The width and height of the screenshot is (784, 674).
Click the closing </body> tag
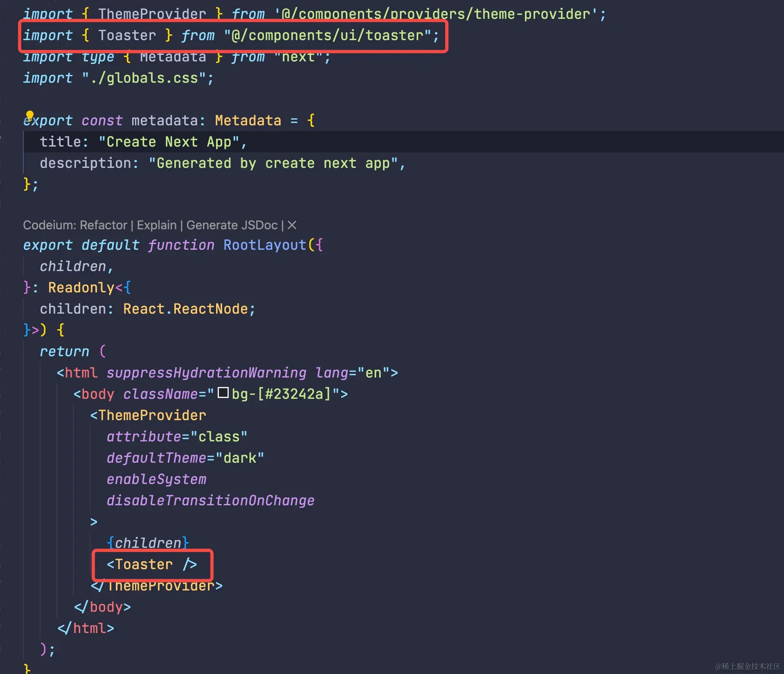point(102,607)
